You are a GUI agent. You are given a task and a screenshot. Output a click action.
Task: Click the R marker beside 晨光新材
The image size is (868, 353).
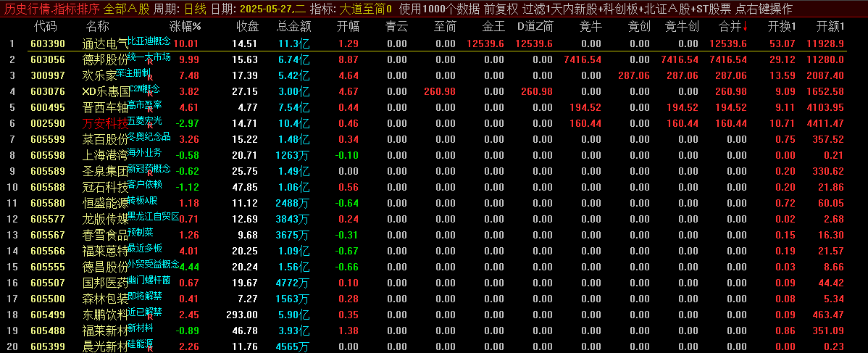pos(149,349)
